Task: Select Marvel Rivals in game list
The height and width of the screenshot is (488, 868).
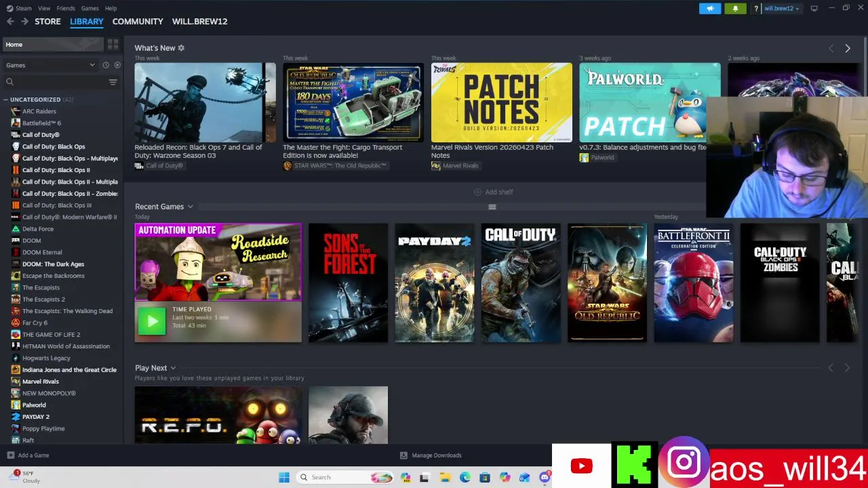Action: pyautogui.click(x=40, y=382)
